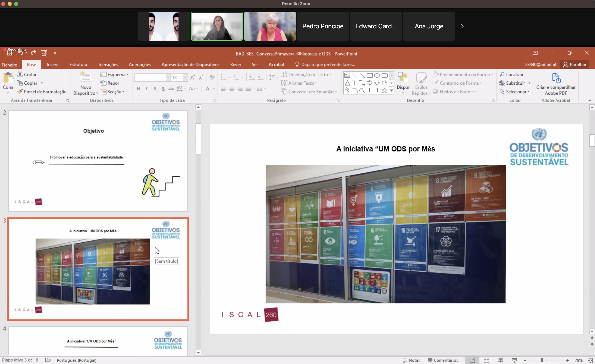Screen dimensions: 595x364
Task: Switch to Animações tab
Action: coord(140,64)
